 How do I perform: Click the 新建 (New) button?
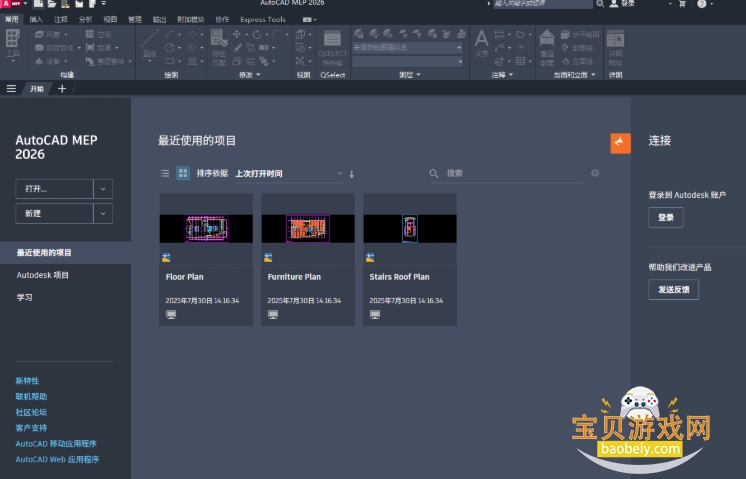pos(55,214)
